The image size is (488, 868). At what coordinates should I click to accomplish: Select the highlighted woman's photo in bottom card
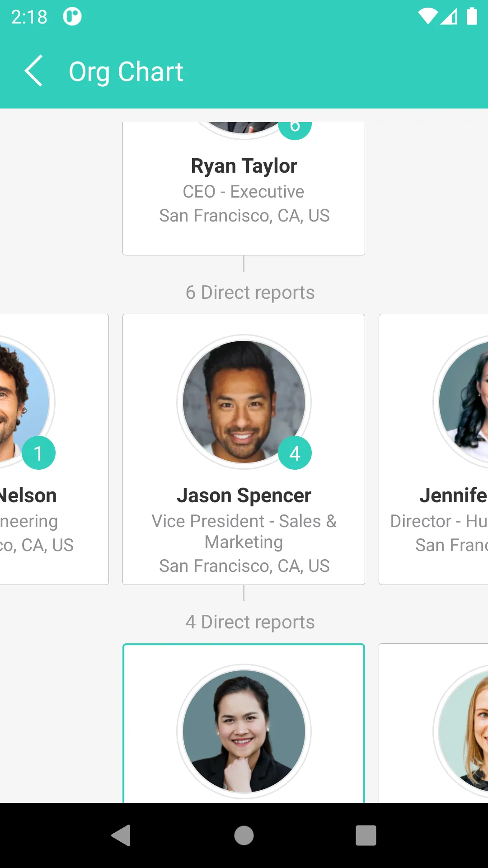pos(244,731)
